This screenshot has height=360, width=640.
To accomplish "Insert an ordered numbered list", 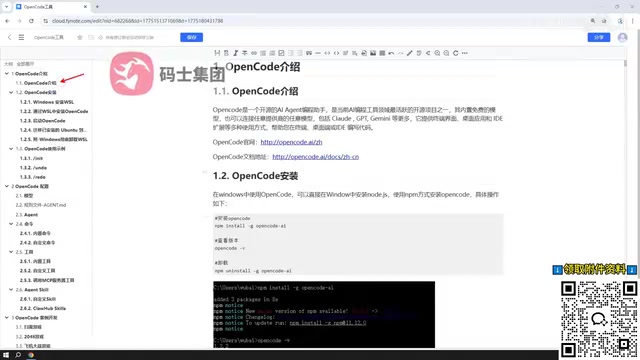I will [272, 53].
